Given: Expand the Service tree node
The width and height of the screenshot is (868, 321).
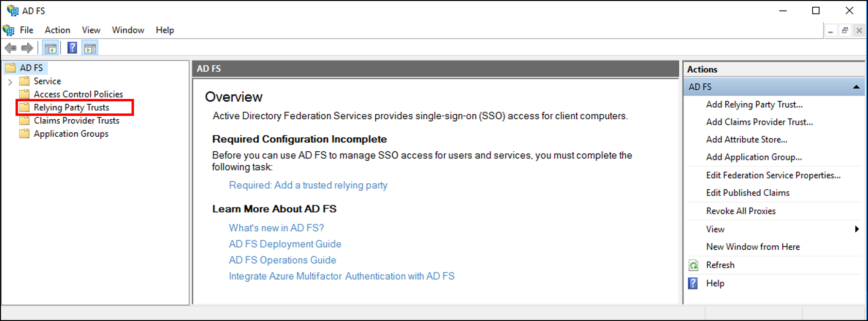Looking at the screenshot, I should coord(11,81).
